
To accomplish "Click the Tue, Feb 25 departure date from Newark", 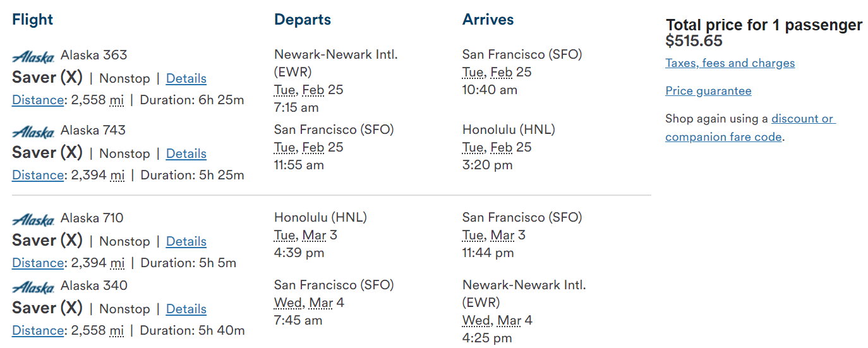I will pyautogui.click(x=309, y=90).
